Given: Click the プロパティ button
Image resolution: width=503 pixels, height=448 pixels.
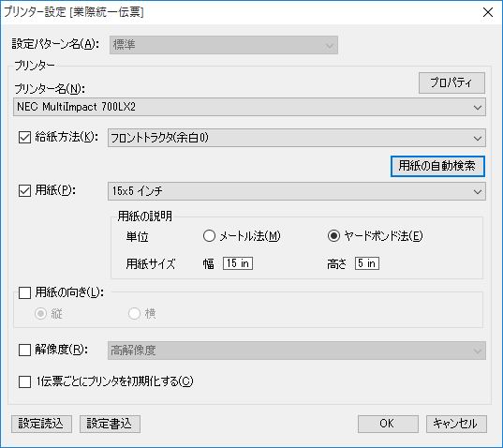Looking at the screenshot, I should (x=451, y=82).
